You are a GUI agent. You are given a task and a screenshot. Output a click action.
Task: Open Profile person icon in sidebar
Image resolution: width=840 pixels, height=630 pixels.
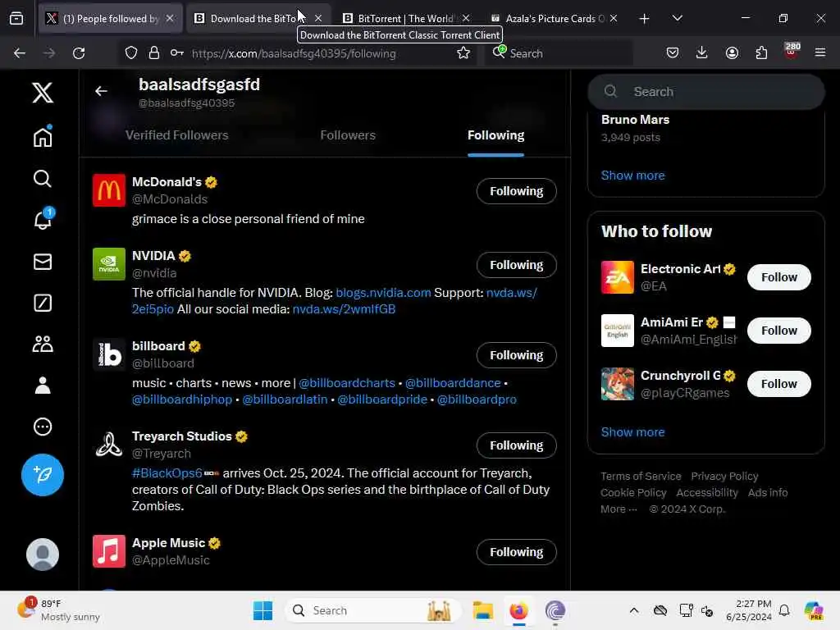tap(43, 386)
